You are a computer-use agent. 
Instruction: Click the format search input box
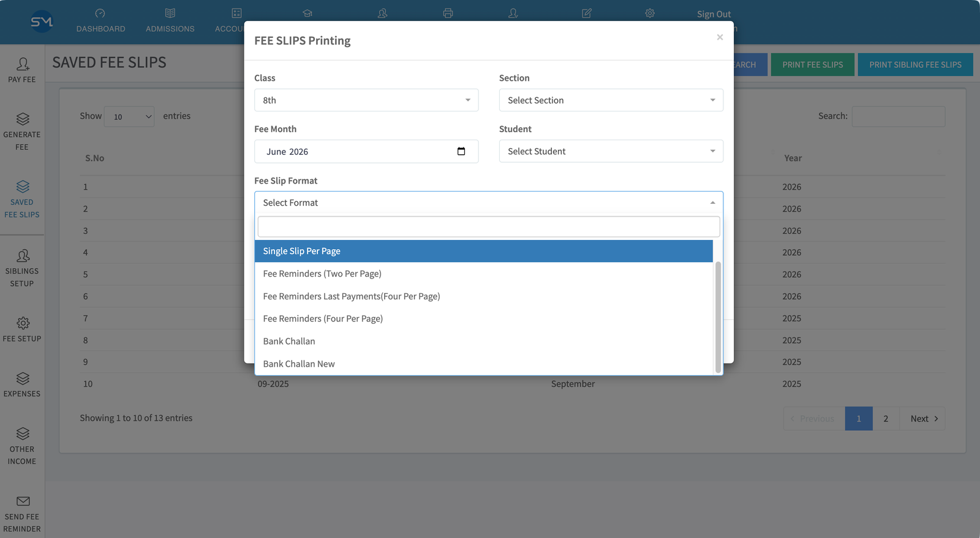[x=489, y=226]
